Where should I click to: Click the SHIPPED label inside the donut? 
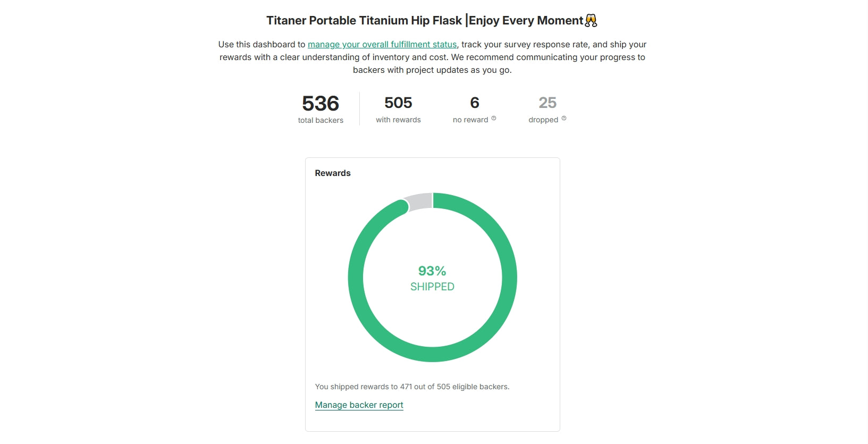[432, 287]
